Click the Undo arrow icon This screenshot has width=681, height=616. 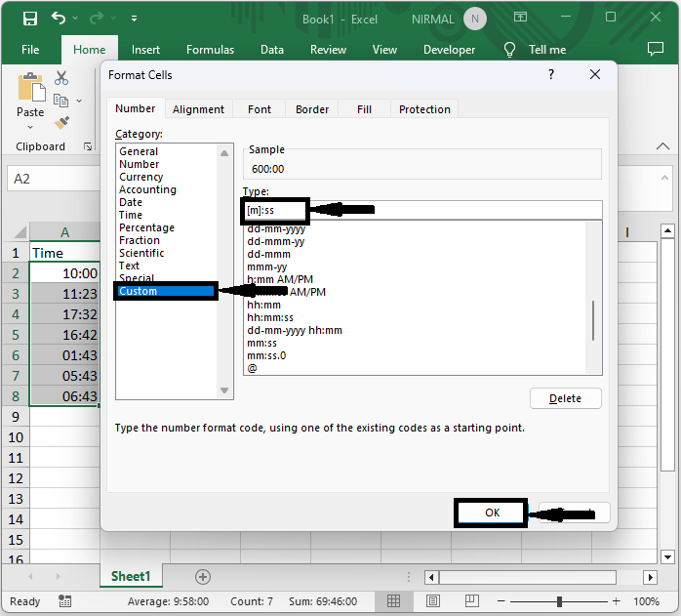[60, 18]
